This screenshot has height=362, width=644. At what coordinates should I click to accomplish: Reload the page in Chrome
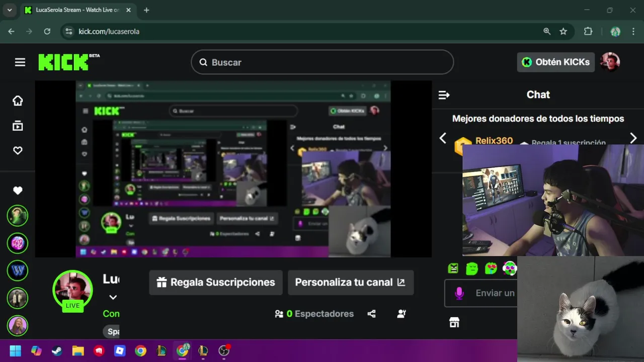click(47, 31)
